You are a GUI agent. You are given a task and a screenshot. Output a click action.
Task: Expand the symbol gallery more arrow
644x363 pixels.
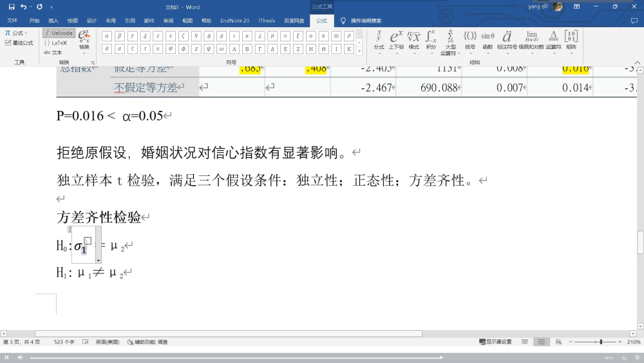coord(358,52)
